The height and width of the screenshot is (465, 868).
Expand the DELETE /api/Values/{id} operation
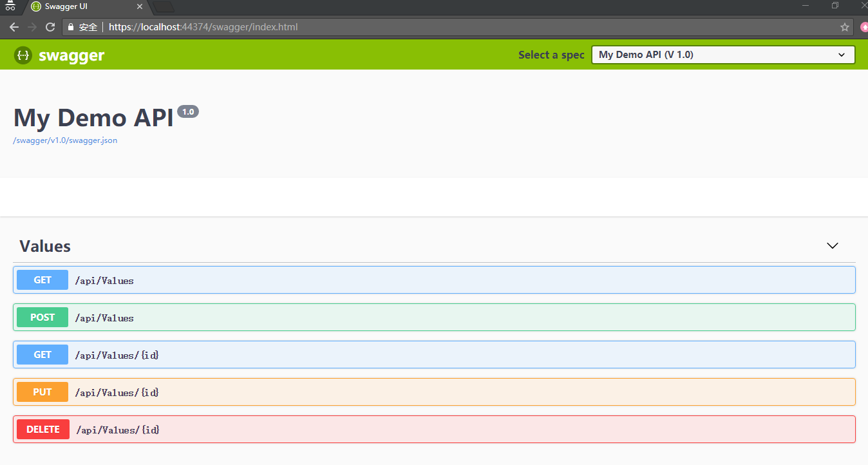[434, 430]
